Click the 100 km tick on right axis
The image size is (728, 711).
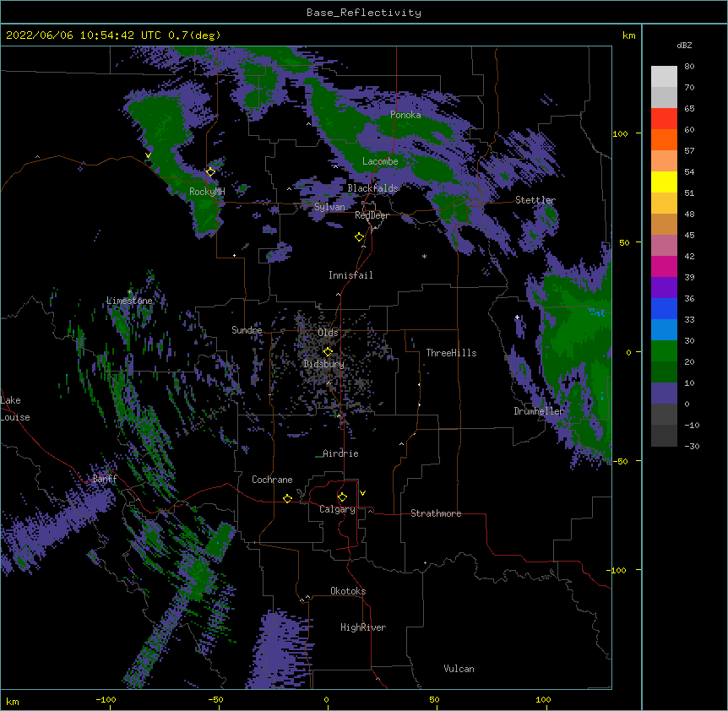[x=620, y=133]
